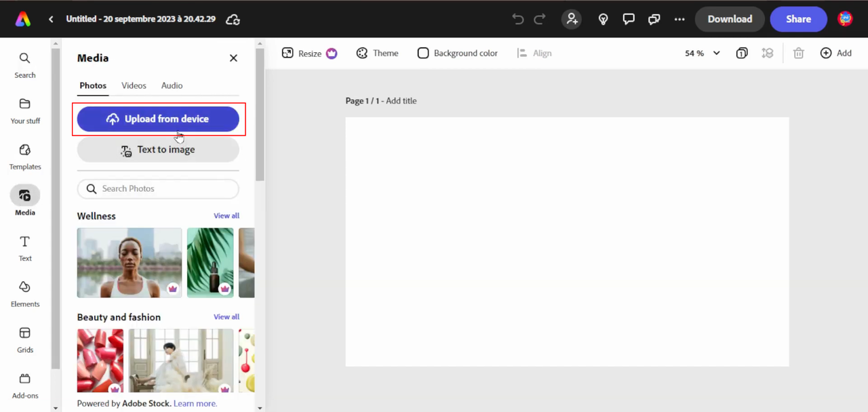
Task: Switch to the Videos tab
Action: tap(134, 85)
